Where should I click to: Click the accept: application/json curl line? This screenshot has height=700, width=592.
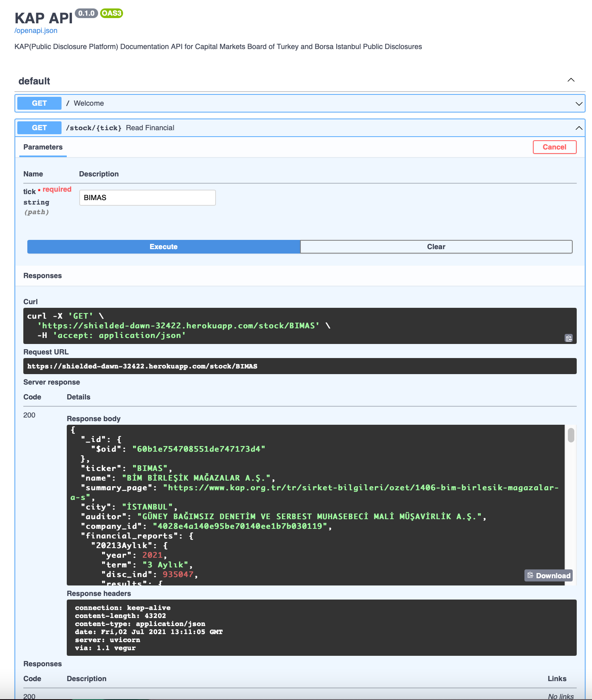click(x=111, y=335)
